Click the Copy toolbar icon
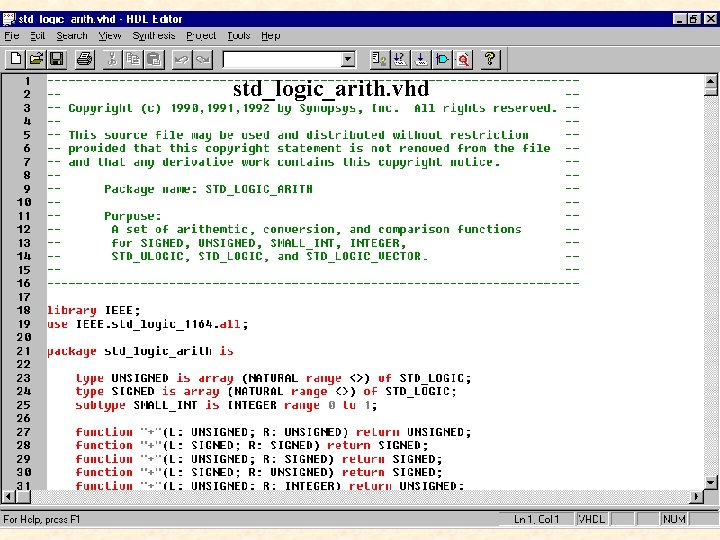The image size is (720, 540). [133, 59]
